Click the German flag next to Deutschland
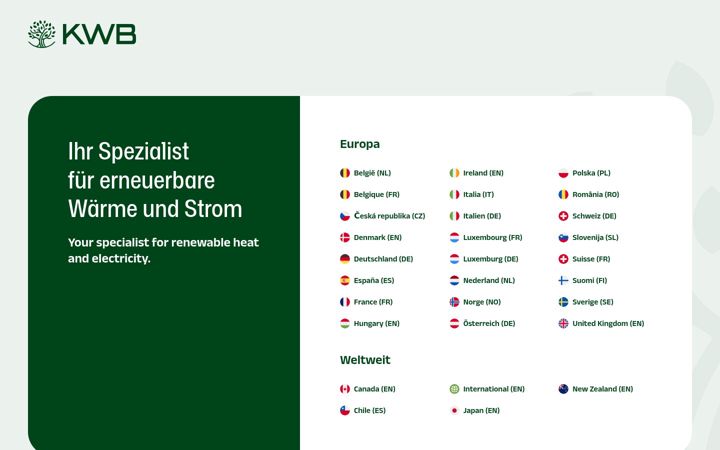Viewport: 720px width, 450px height. [345, 259]
